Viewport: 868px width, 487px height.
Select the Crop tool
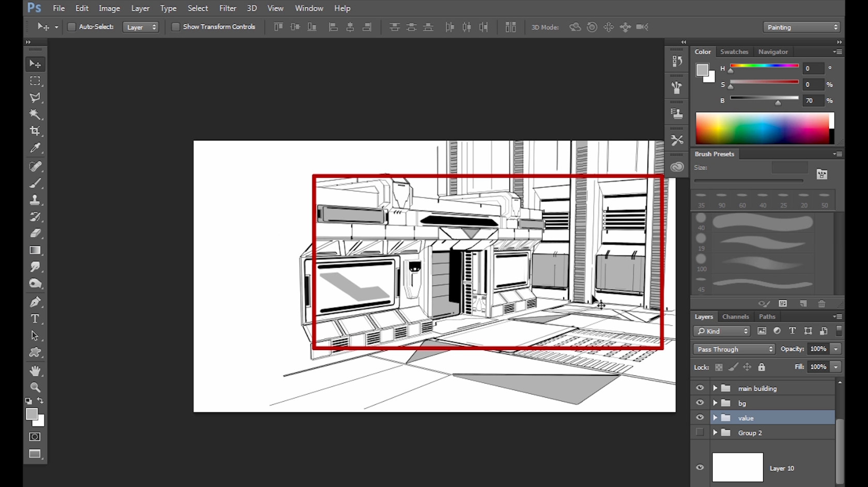pyautogui.click(x=35, y=131)
